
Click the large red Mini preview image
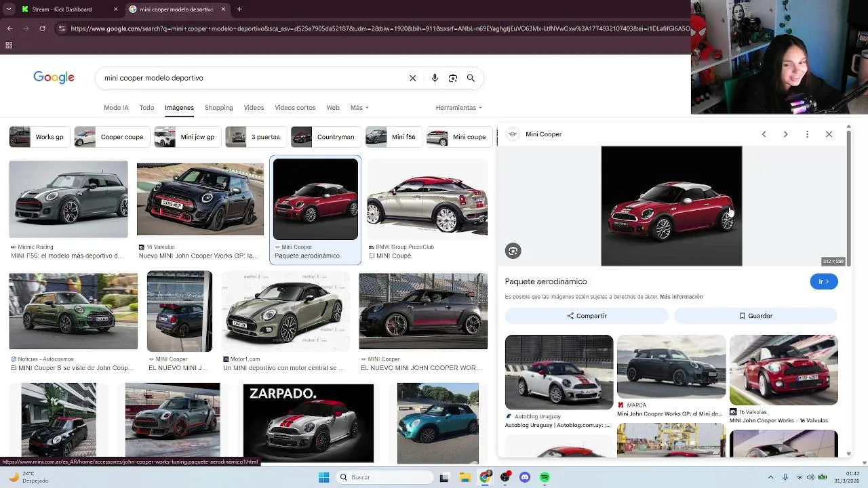click(671, 206)
